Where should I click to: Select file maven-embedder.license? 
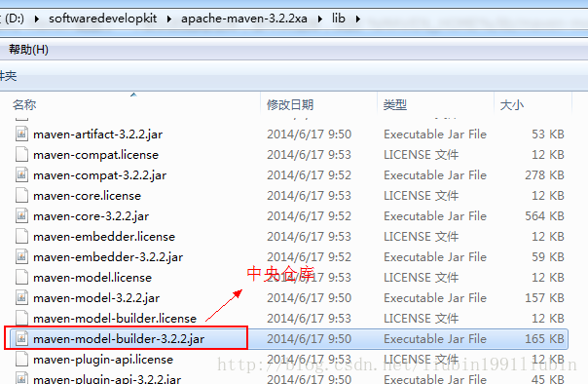click(104, 237)
